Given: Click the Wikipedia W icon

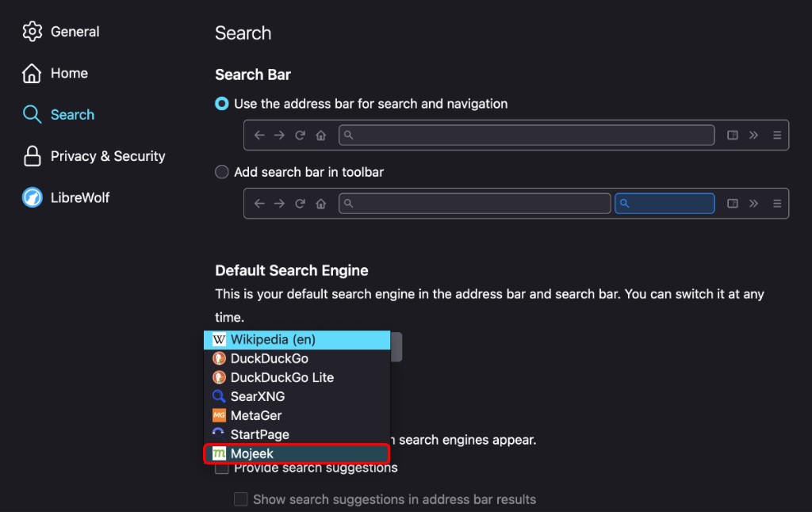Looking at the screenshot, I should [x=219, y=339].
